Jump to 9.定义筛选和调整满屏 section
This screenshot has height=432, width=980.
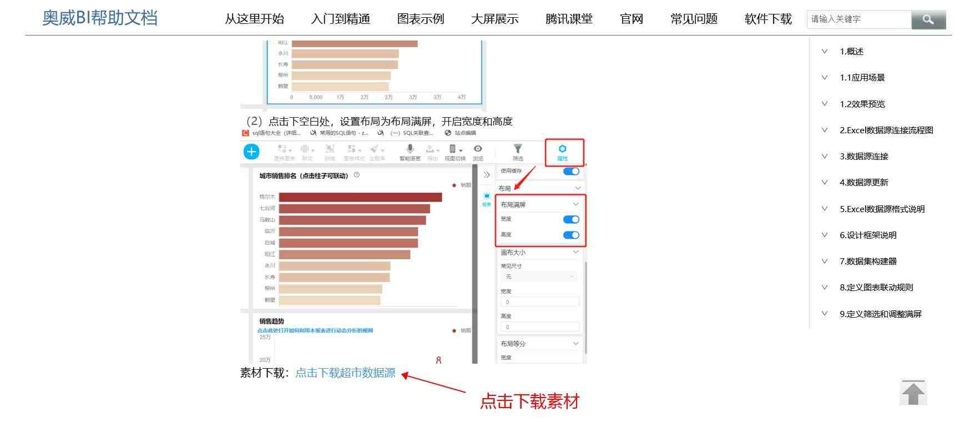[881, 314]
